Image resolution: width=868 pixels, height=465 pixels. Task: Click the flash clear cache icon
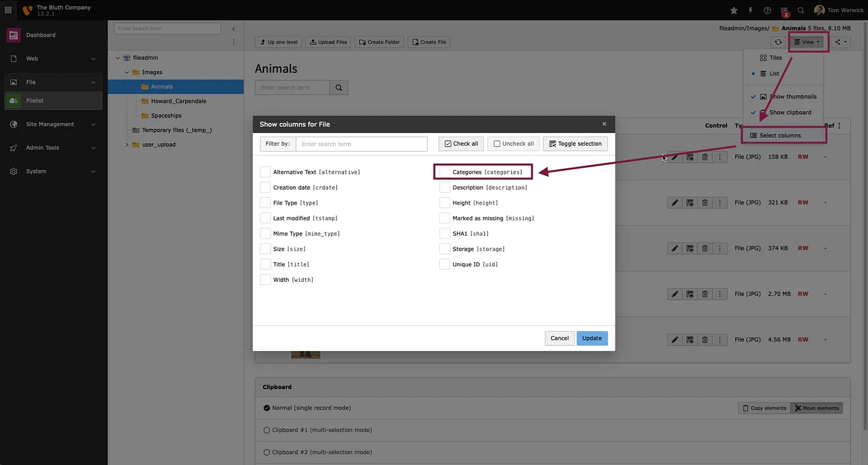coord(750,10)
